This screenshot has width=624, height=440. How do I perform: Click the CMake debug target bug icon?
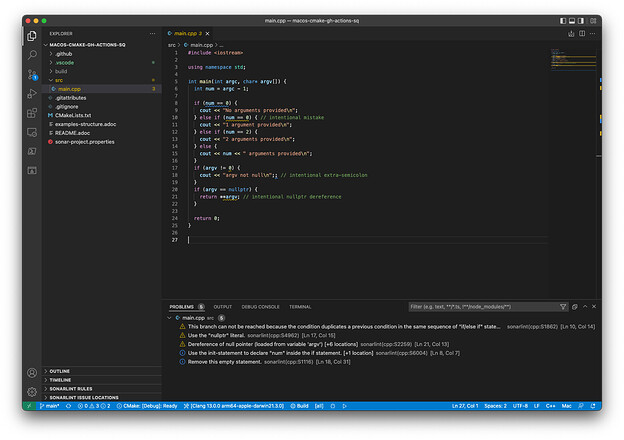(x=333, y=406)
